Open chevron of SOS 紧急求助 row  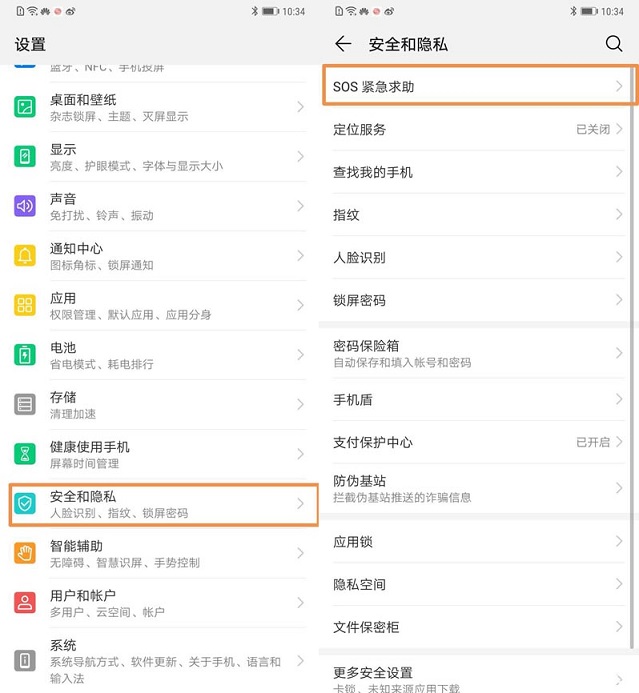[619, 86]
